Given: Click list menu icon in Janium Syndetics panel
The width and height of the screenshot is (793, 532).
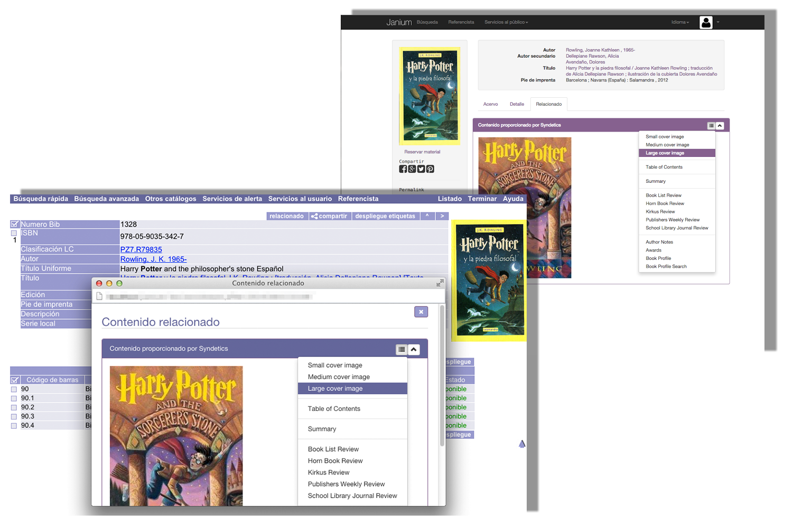Looking at the screenshot, I should point(711,126).
